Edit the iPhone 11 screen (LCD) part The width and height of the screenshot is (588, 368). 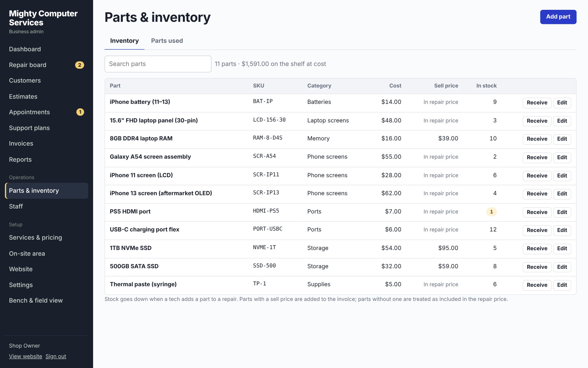pyautogui.click(x=562, y=176)
